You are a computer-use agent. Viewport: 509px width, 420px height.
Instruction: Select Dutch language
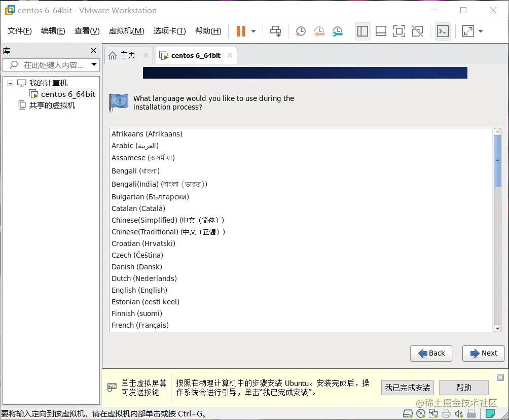301,278
